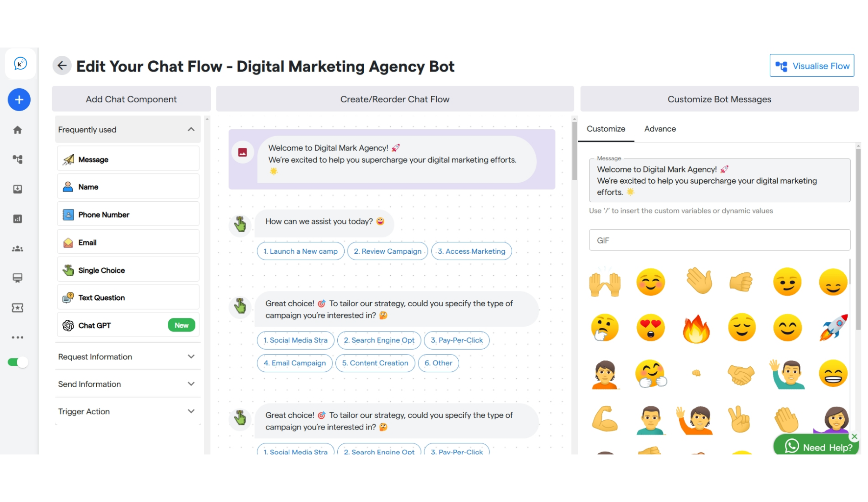Toggle the green sidebar switch

(18, 362)
